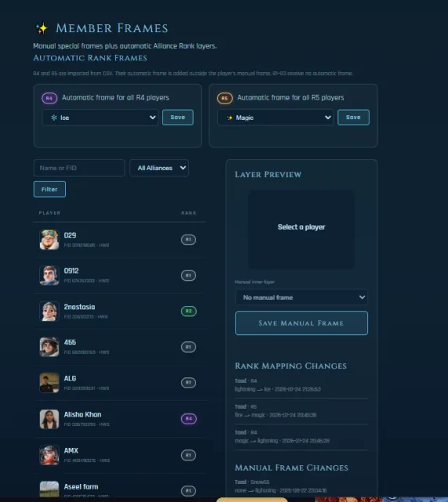Click the R4 rank badge for Alisha Khan
Screen dimensions: 448x502
click(188, 418)
